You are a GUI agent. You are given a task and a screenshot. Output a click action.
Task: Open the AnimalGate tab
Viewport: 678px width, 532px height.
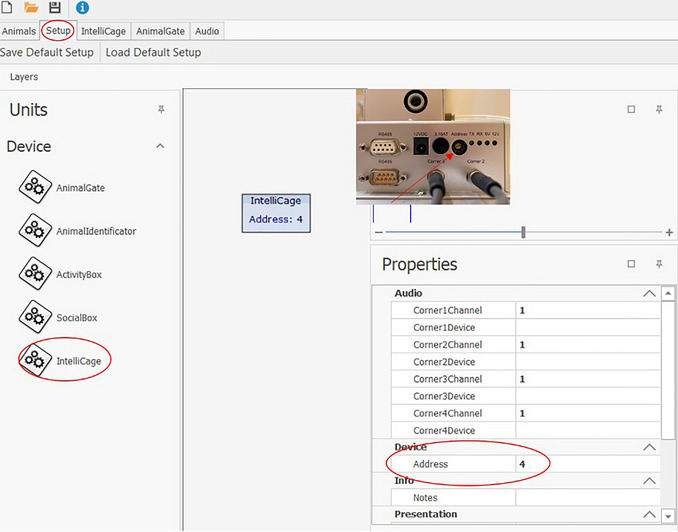pos(160,31)
